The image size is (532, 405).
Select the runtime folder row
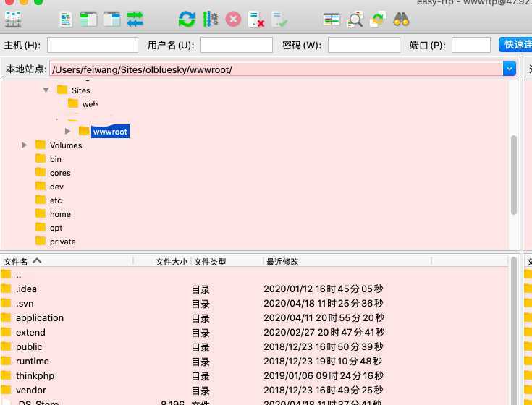(x=255, y=362)
